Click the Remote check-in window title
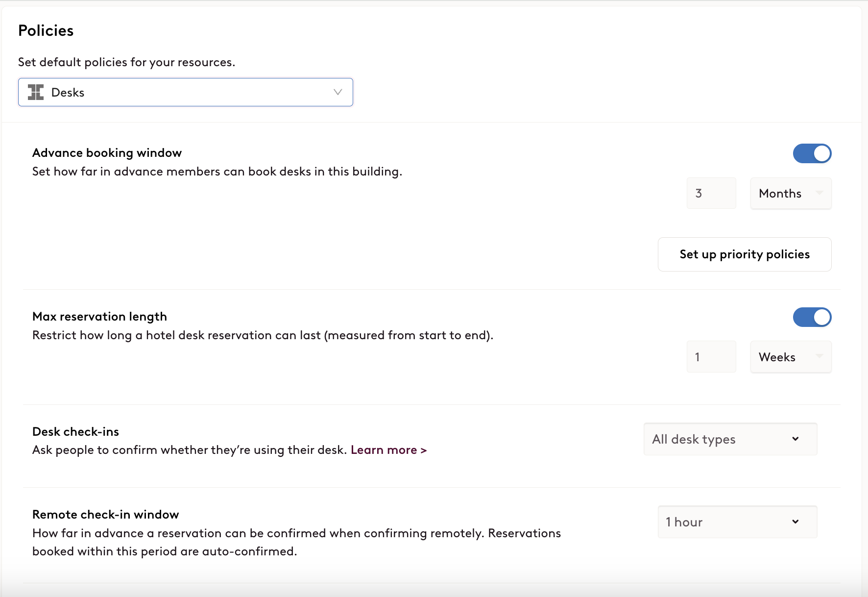 coord(106,514)
